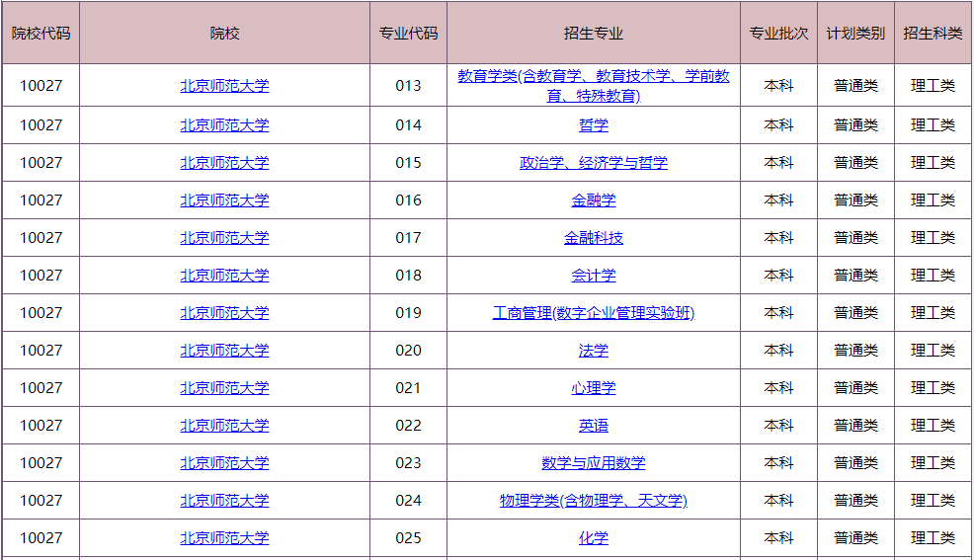Select major code cell 018

point(408,276)
